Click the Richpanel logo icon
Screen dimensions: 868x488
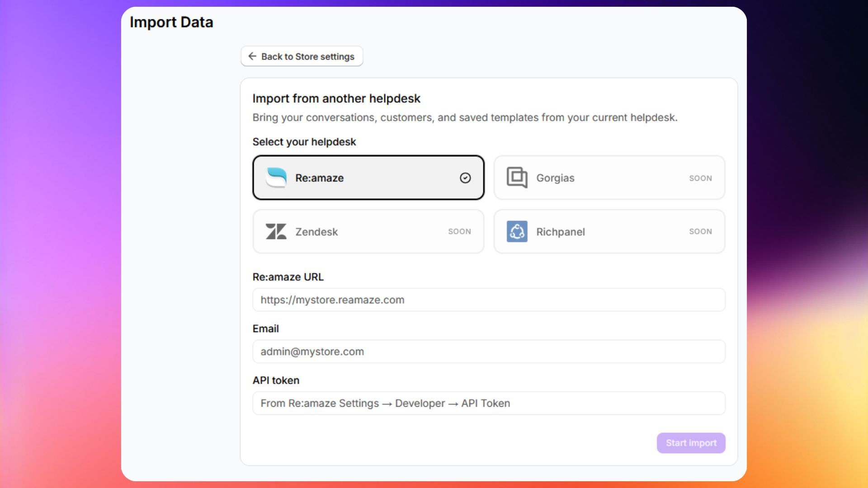(517, 231)
